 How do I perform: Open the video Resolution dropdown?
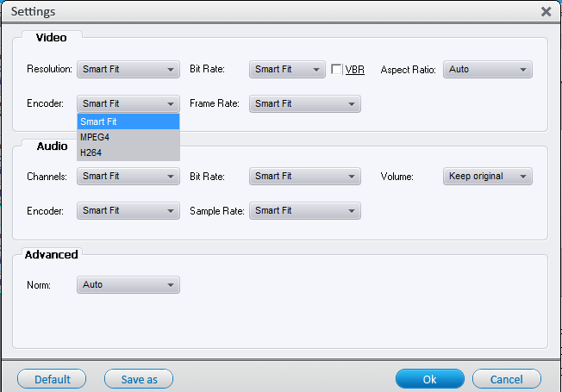[x=128, y=70]
